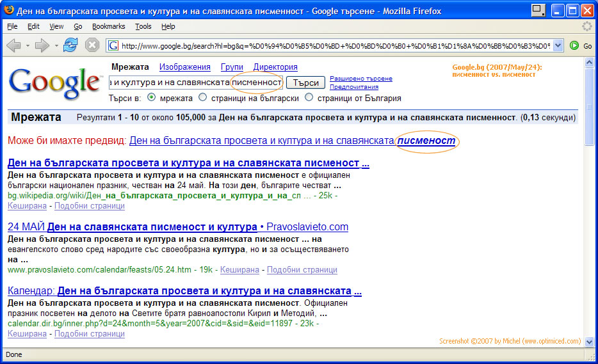Open the bg.wikipedia.org result title link

[188, 163]
